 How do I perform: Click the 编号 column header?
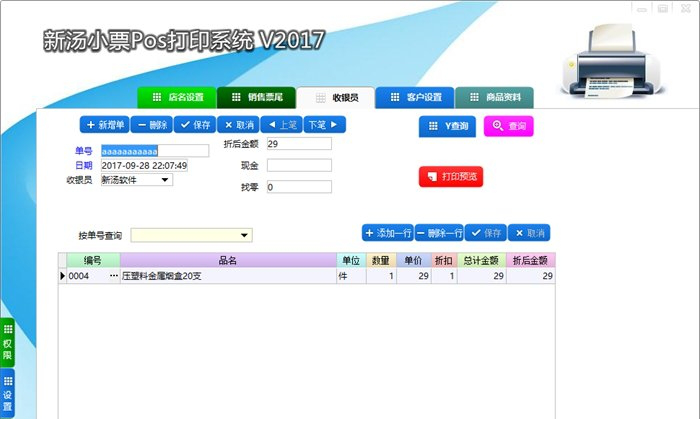[93, 260]
